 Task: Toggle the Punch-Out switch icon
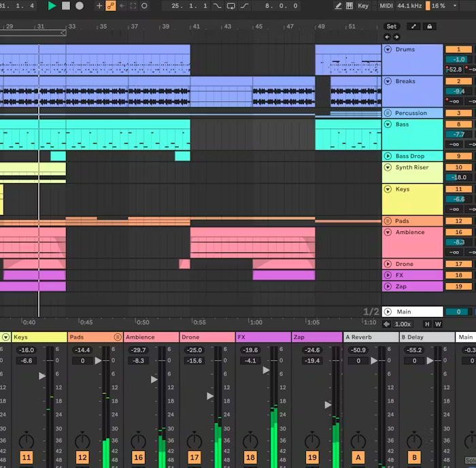coord(245,5)
